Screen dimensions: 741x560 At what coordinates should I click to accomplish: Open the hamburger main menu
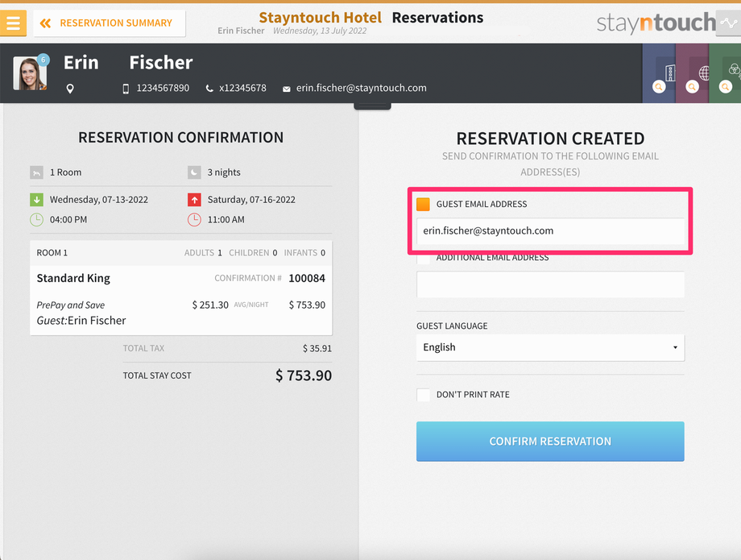13,23
